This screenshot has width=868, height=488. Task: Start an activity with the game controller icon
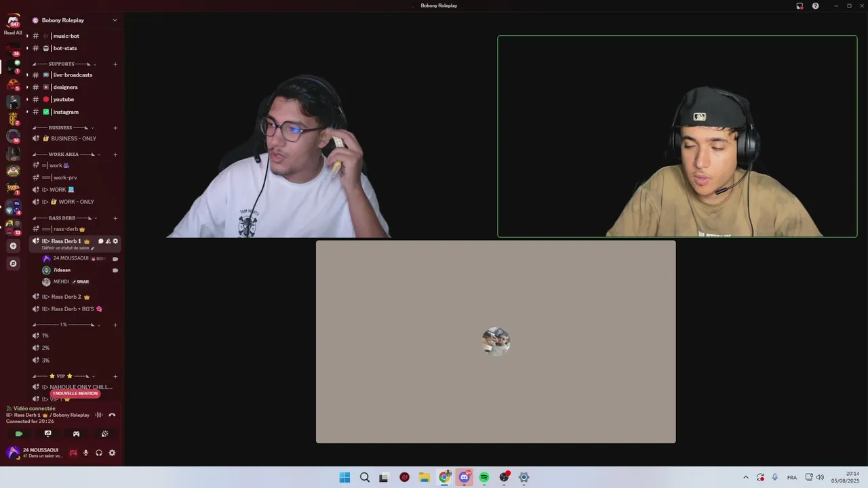tap(76, 434)
